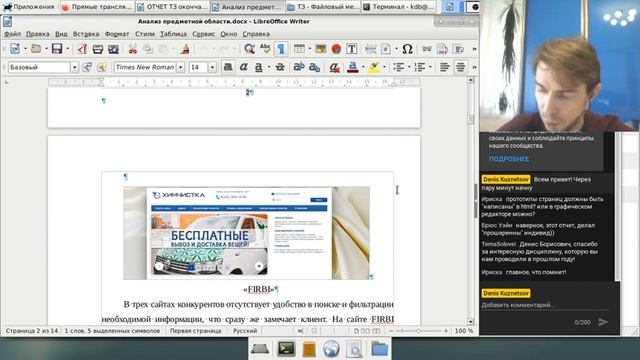Click the Print icon

point(98,49)
